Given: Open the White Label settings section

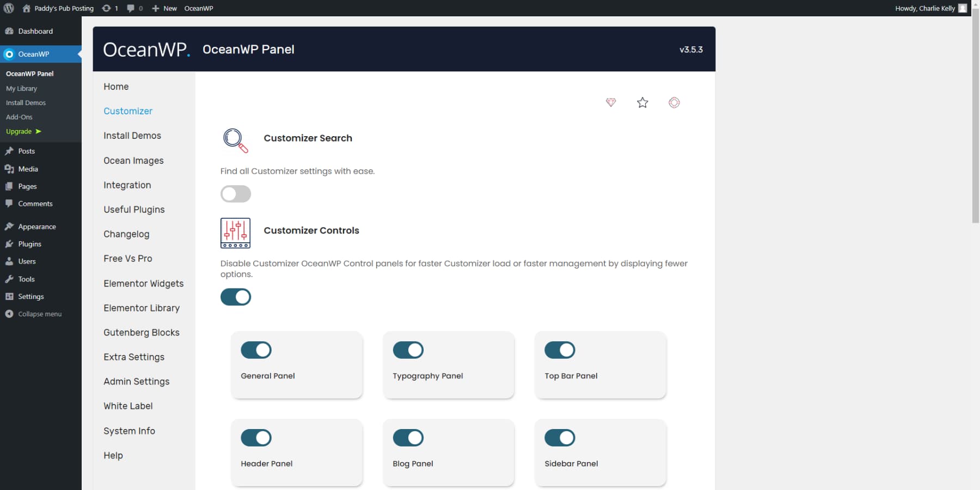Looking at the screenshot, I should tap(127, 406).
